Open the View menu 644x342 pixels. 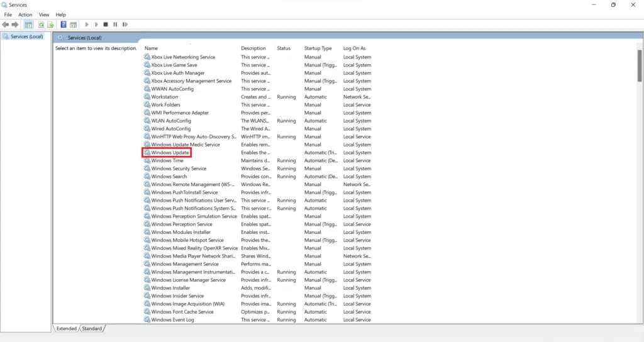coord(44,15)
